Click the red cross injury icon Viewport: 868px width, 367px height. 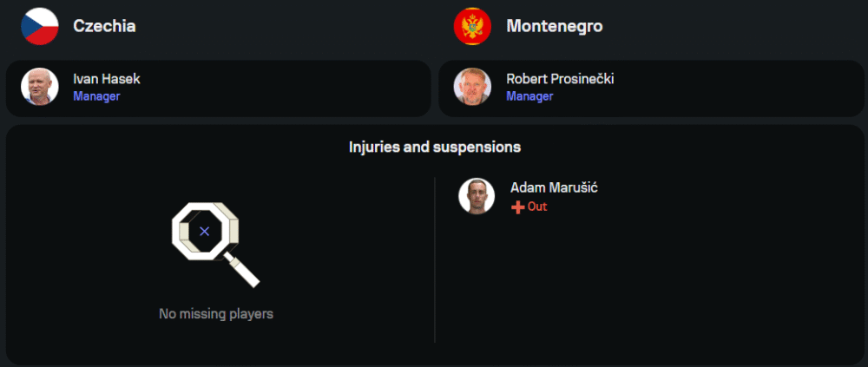[517, 207]
